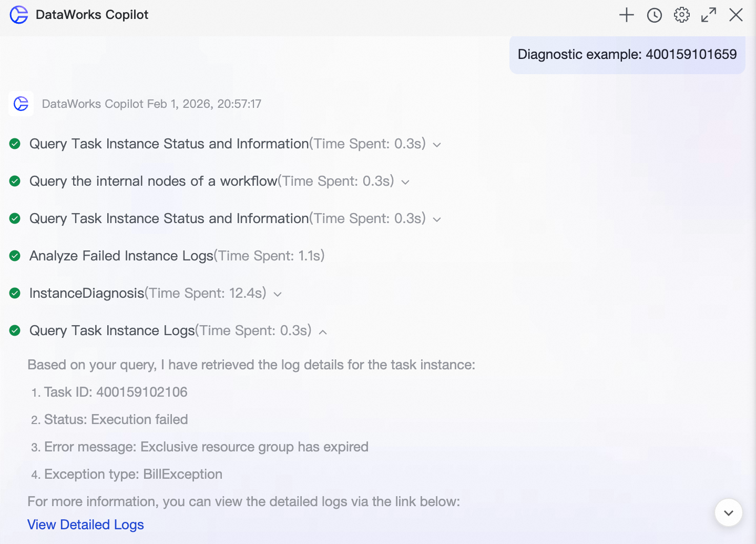Open chat history with the clock icon

(x=655, y=15)
